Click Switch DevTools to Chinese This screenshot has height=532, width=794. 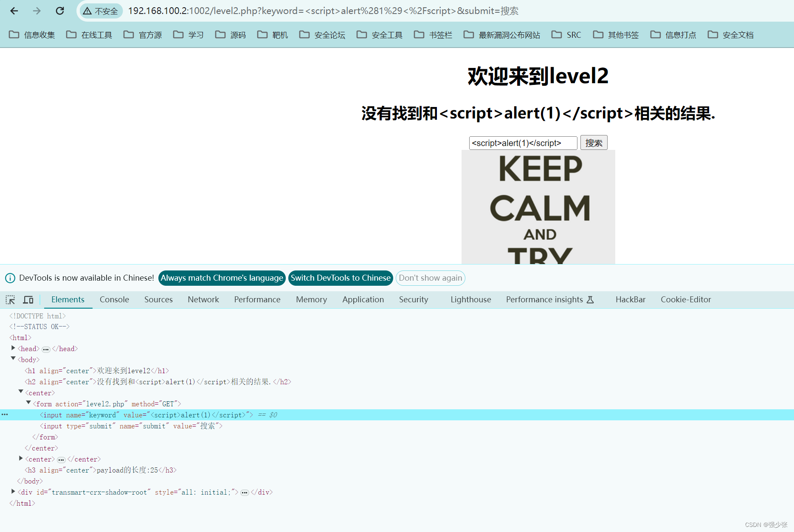(x=341, y=278)
